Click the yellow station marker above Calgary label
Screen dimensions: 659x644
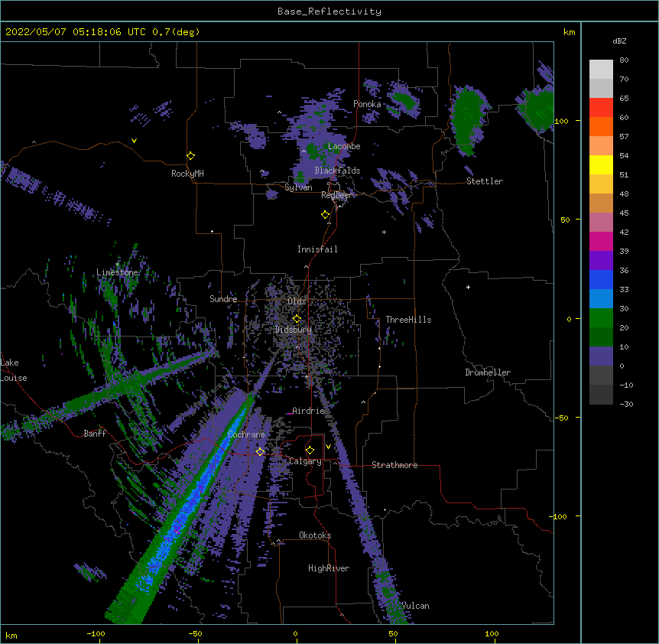pyautogui.click(x=310, y=450)
